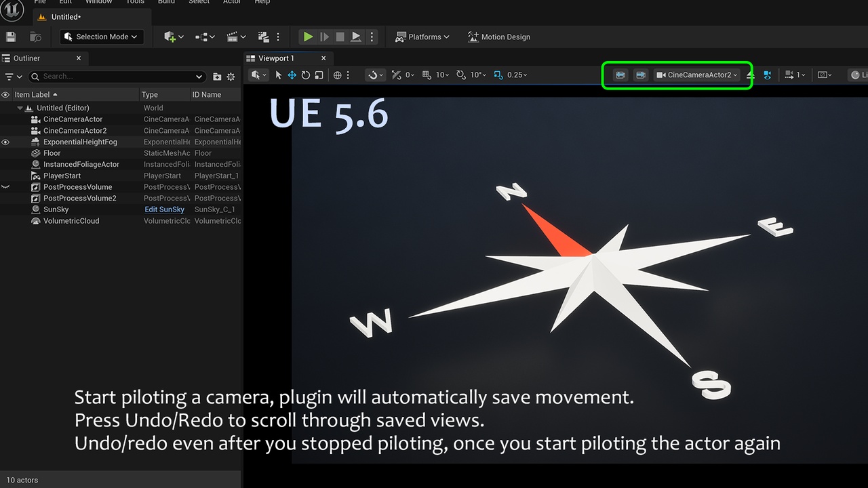
Task: Click the Unreal Engine logo icon
Action: [12, 9]
